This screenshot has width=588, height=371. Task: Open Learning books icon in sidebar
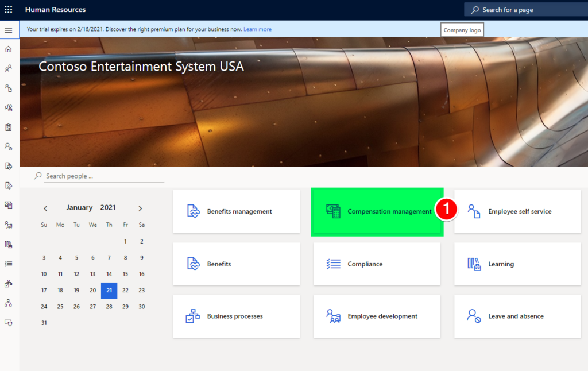pyautogui.click(x=8, y=244)
